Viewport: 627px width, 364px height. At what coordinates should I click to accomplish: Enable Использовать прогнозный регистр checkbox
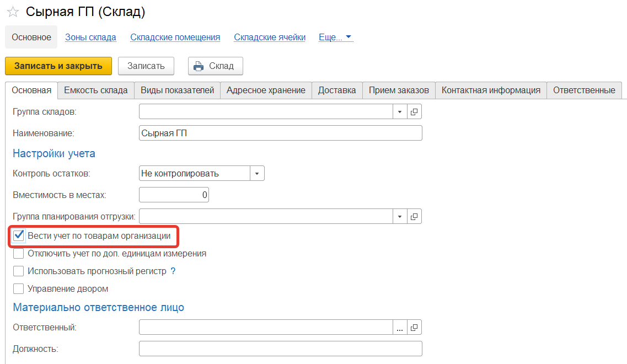[19, 271]
